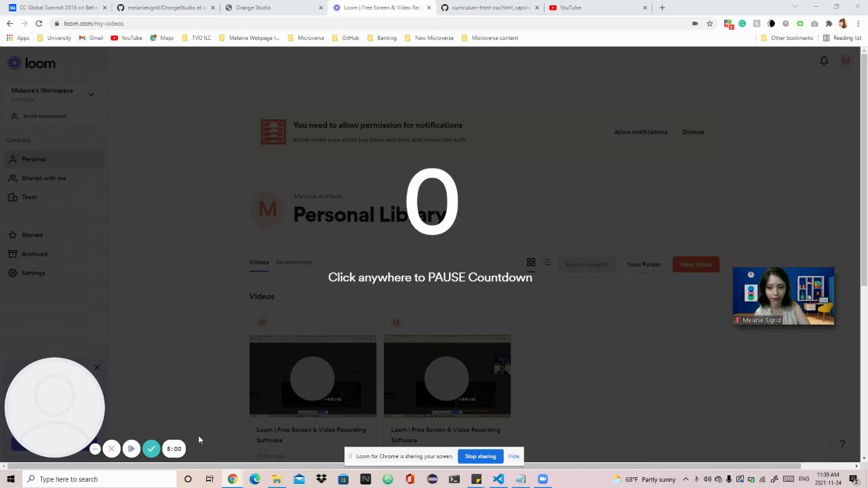The height and width of the screenshot is (488, 868).
Task: Dismiss the notifications banner
Action: 693,132
